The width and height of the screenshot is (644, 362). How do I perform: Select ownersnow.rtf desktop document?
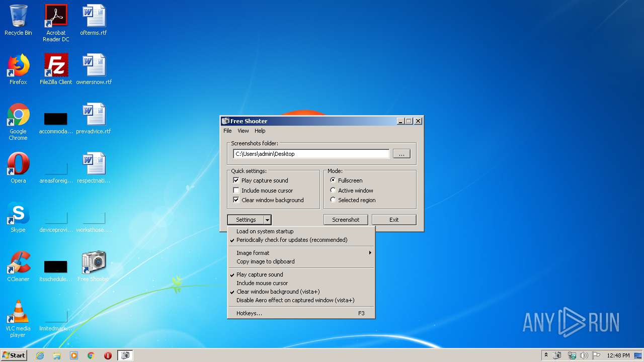click(x=94, y=69)
